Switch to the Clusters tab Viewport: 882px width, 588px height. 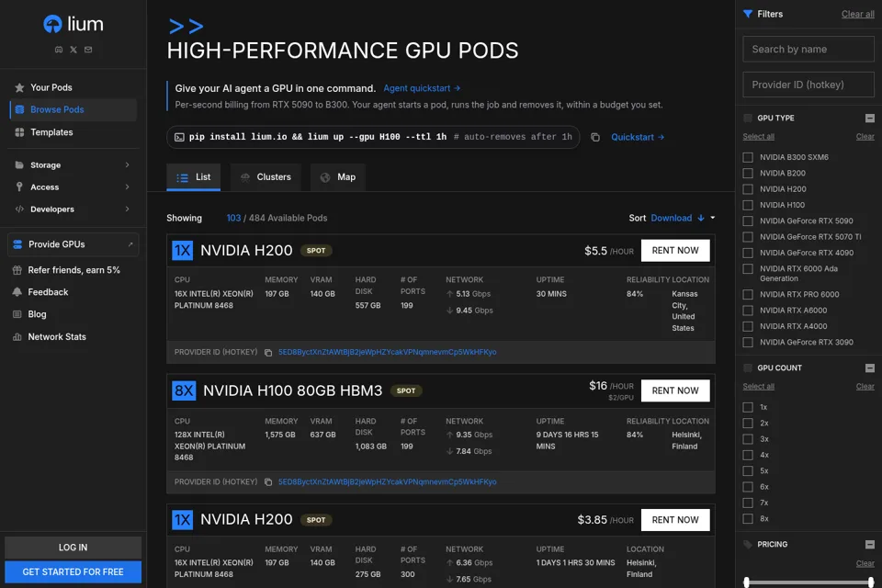tap(266, 177)
